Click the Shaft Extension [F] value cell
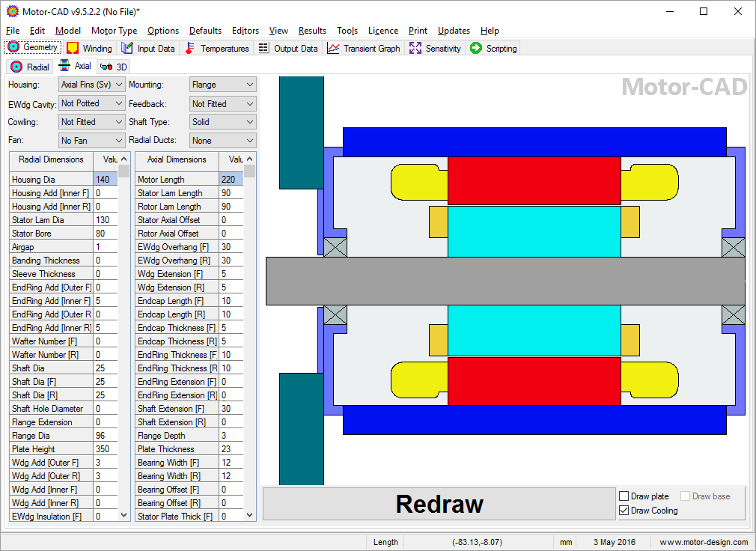The height and width of the screenshot is (551, 756). point(231,408)
